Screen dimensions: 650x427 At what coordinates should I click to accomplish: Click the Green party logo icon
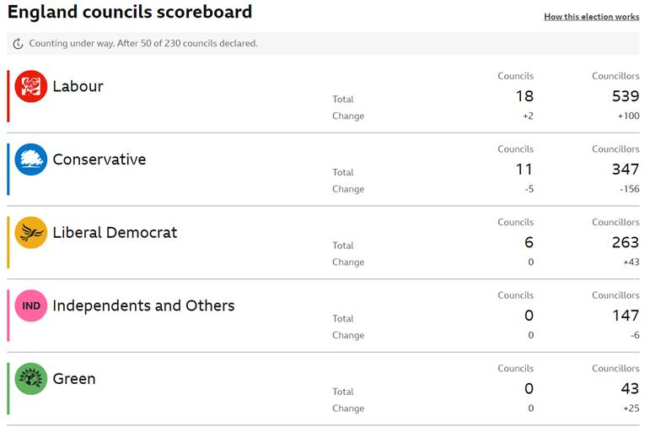(x=31, y=379)
